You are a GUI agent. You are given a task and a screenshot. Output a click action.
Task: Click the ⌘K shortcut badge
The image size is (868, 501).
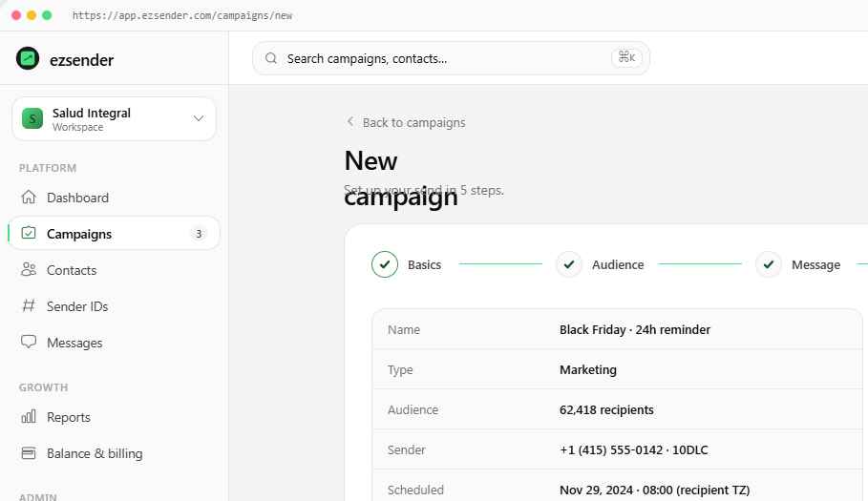click(626, 57)
